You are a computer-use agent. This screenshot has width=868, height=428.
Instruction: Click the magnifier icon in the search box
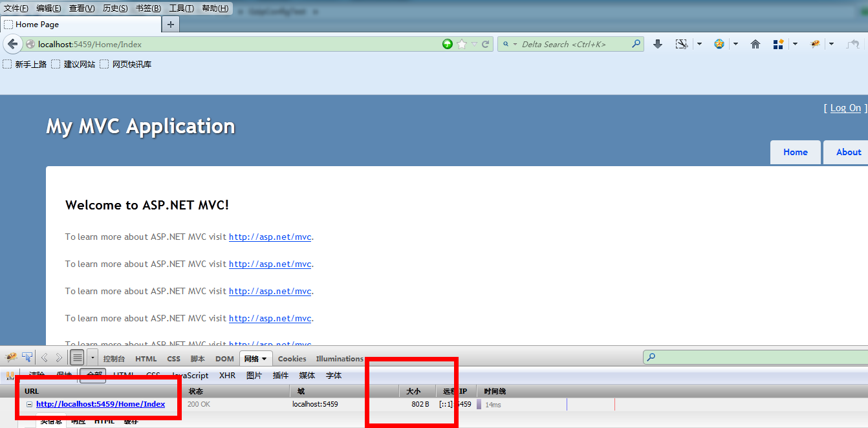tap(636, 44)
